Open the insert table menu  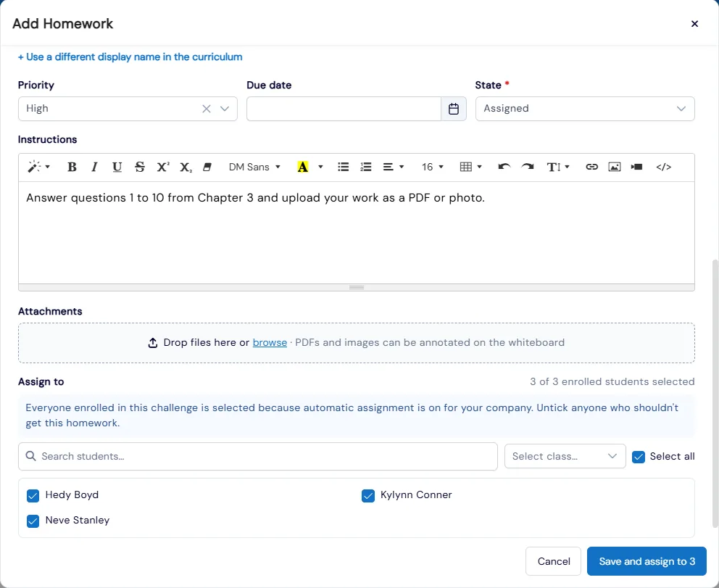(471, 167)
